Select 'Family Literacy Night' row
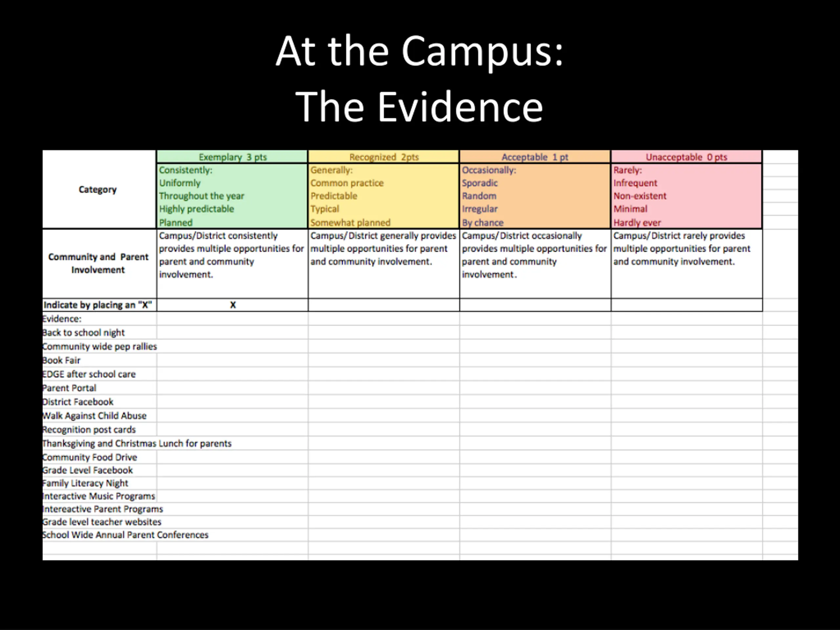The height and width of the screenshot is (630, 840). 85,483
